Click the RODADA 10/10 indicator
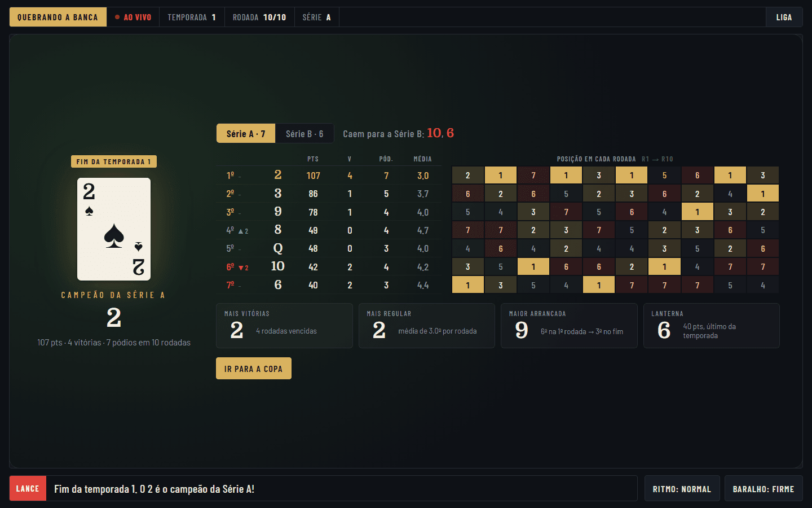 coord(259,17)
